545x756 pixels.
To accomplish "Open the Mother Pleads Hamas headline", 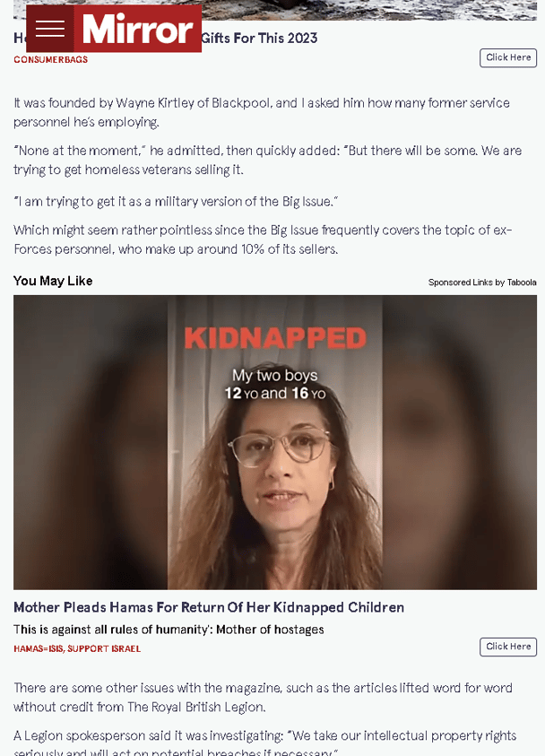I will click(209, 607).
